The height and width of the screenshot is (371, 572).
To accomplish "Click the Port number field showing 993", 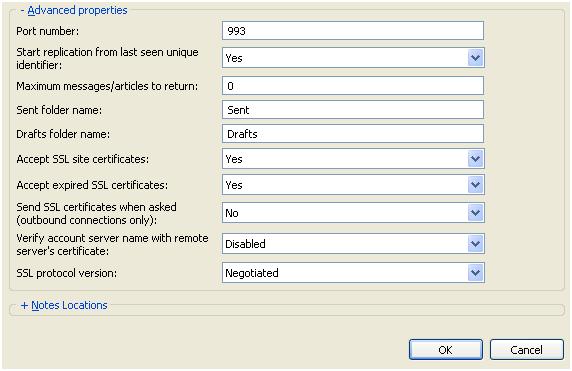I will [353, 31].
